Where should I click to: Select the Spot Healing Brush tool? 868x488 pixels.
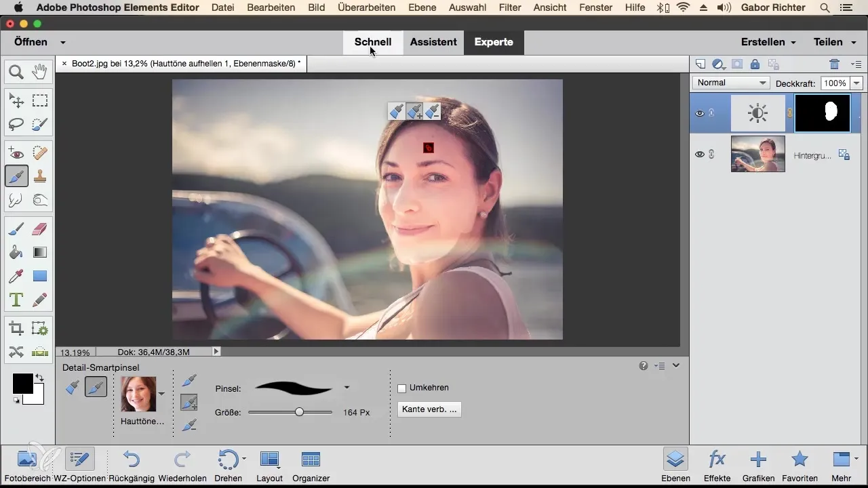40,154
